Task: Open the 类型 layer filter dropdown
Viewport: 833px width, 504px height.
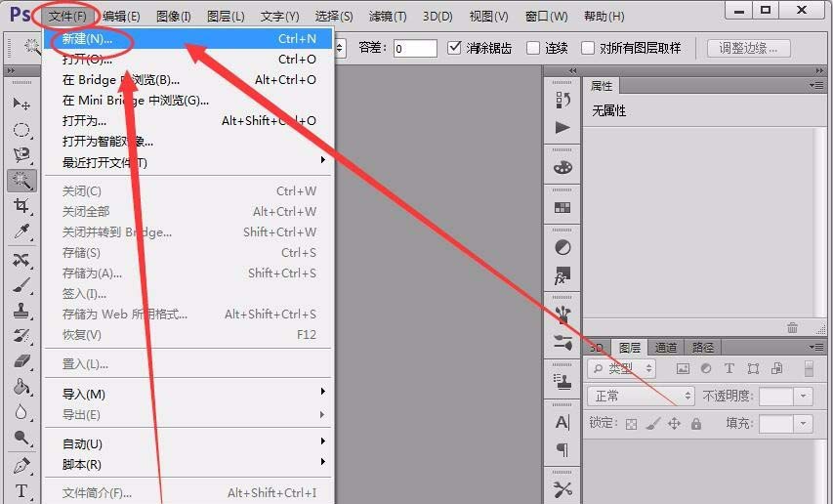Action: tap(621, 368)
